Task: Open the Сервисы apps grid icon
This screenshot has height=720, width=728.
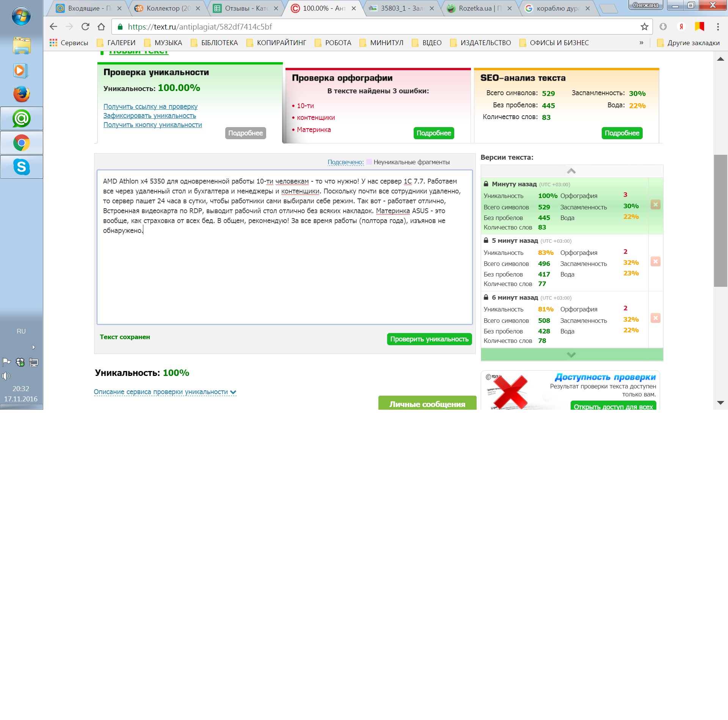Action: click(x=53, y=43)
